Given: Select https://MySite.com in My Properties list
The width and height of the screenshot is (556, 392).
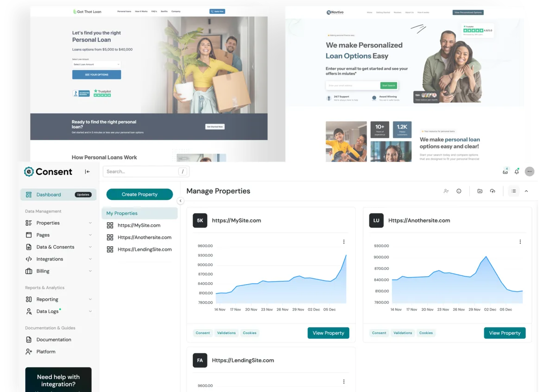Looking at the screenshot, I should [139, 225].
